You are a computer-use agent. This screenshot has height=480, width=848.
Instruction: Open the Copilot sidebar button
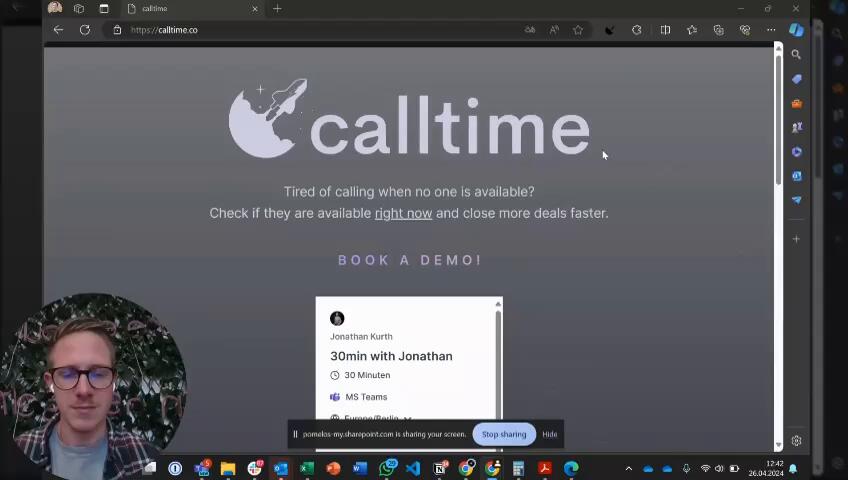point(796,30)
